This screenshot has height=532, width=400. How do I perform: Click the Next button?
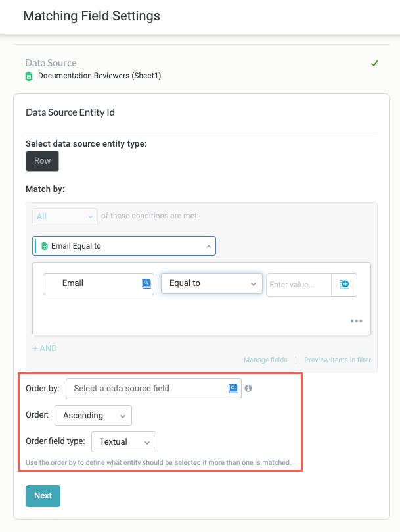(43, 496)
